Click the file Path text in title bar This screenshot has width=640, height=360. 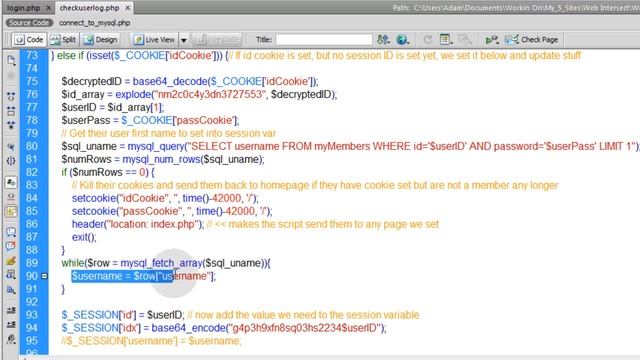(x=515, y=8)
